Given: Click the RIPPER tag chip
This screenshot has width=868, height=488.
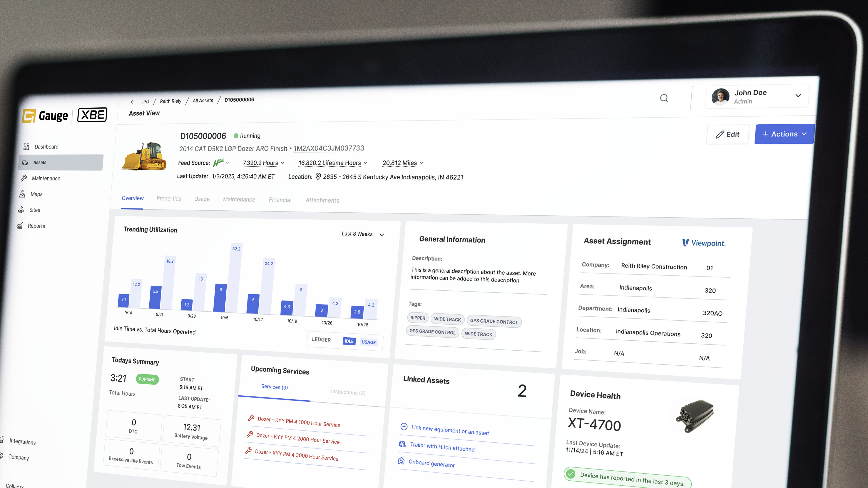Looking at the screenshot, I should (x=418, y=318).
